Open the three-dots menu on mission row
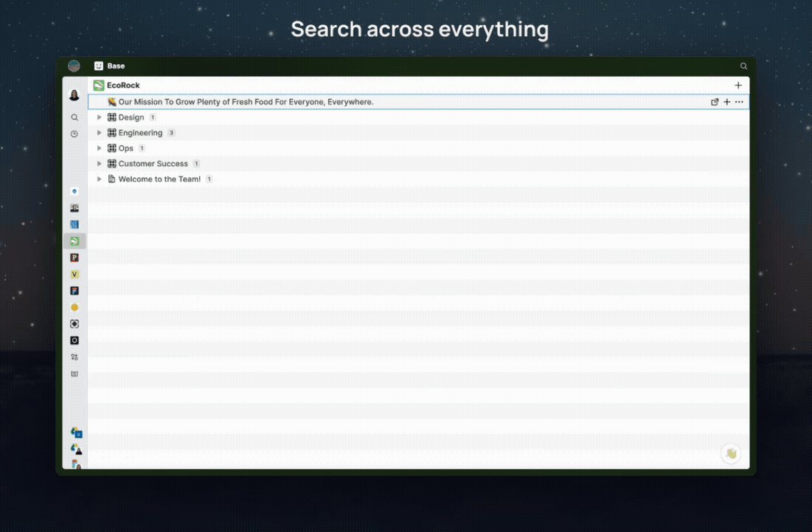The image size is (812, 532). coord(739,102)
